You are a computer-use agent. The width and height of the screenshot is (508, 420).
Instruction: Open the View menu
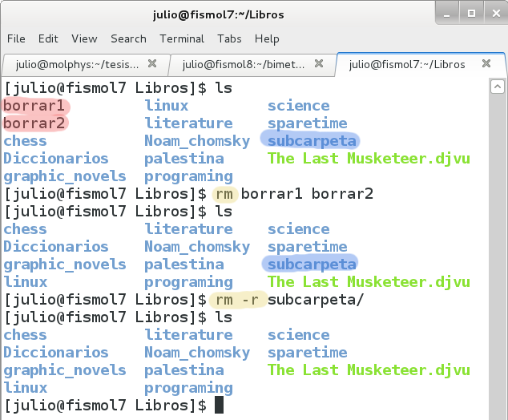(x=84, y=38)
